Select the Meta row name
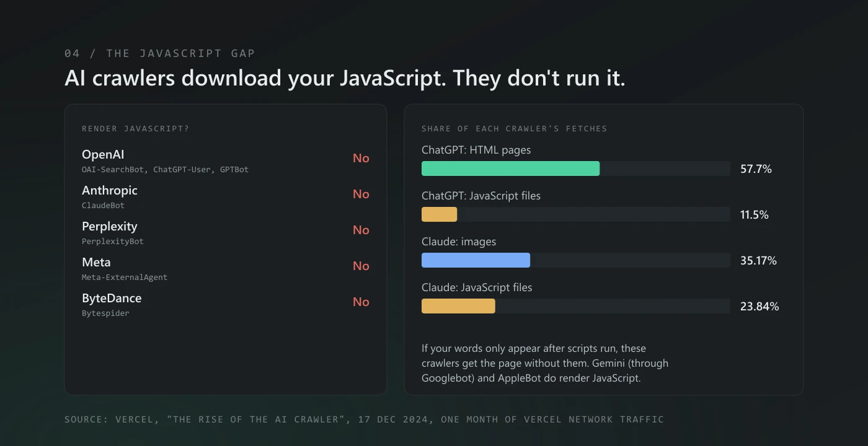 [x=96, y=262]
